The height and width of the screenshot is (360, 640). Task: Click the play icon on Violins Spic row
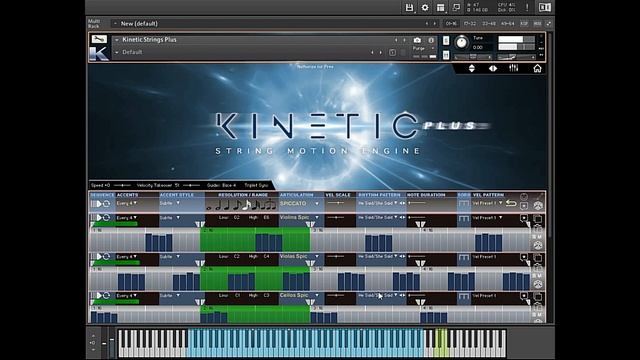coord(99,218)
